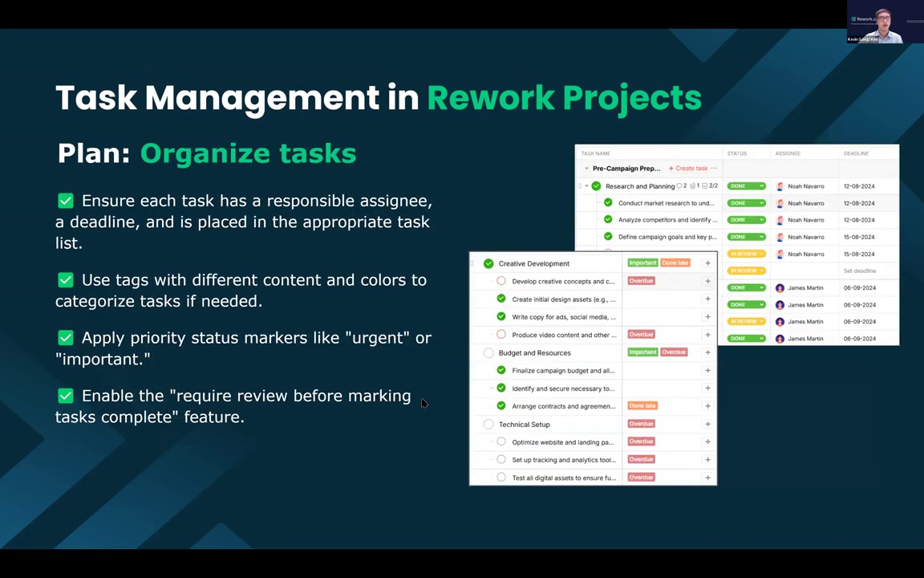This screenshot has height=578, width=924.
Task: Collapse the Pre-Campaign Prep task list
Action: pos(586,168)
